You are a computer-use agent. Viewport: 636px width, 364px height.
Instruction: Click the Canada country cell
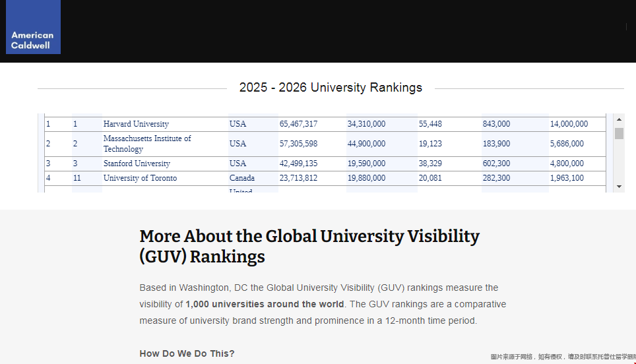241,178
